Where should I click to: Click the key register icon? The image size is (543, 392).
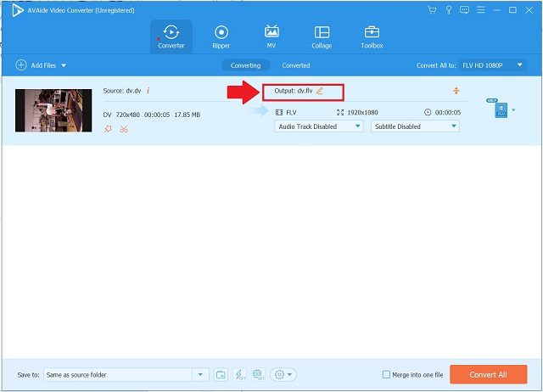tap(449, 10)
